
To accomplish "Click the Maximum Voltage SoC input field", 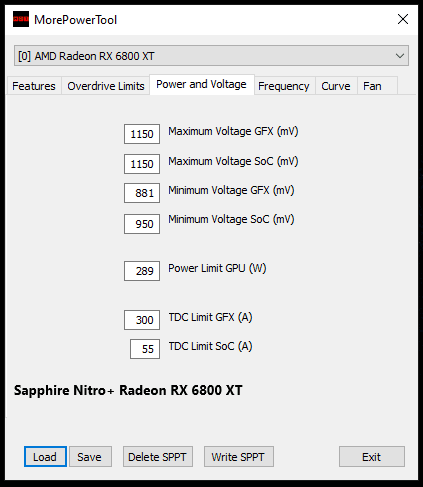I will point(142,164).
